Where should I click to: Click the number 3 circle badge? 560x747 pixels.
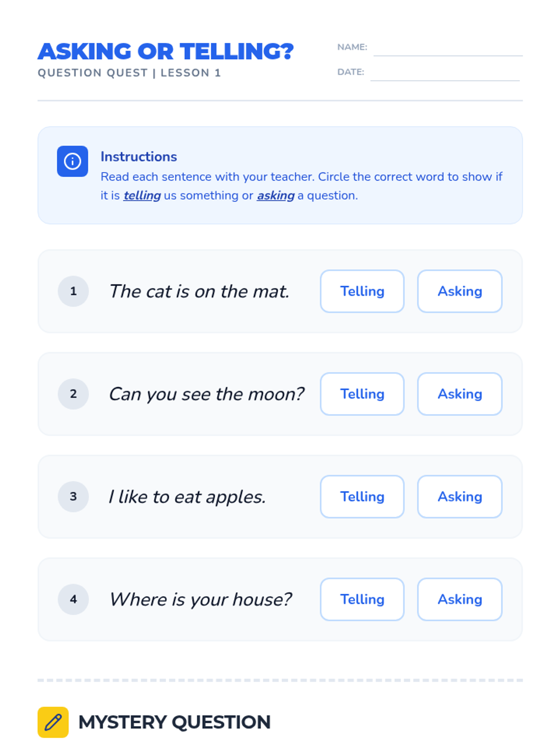click(73, 497)
